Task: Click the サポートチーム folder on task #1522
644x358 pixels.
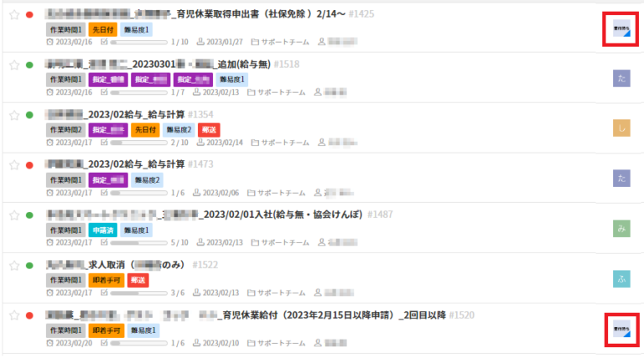Action: 277,293
